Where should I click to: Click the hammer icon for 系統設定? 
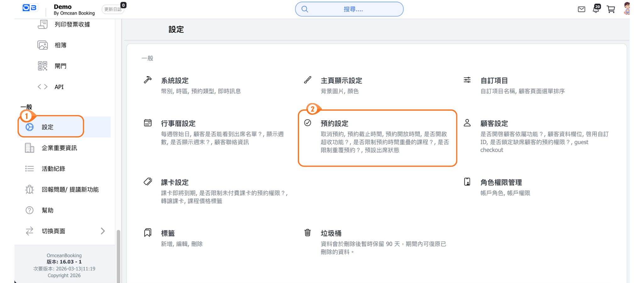tap(148, 80)
